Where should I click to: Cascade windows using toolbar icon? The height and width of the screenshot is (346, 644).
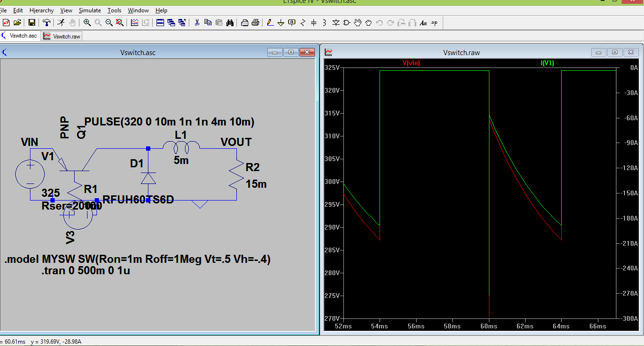point(171,22)
